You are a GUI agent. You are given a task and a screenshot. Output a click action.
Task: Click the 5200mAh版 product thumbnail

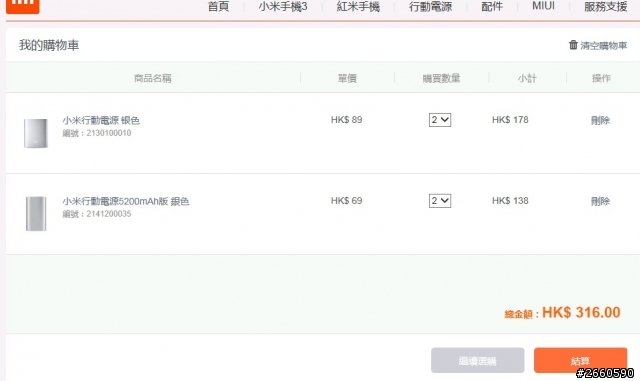(x=36, y=214)
